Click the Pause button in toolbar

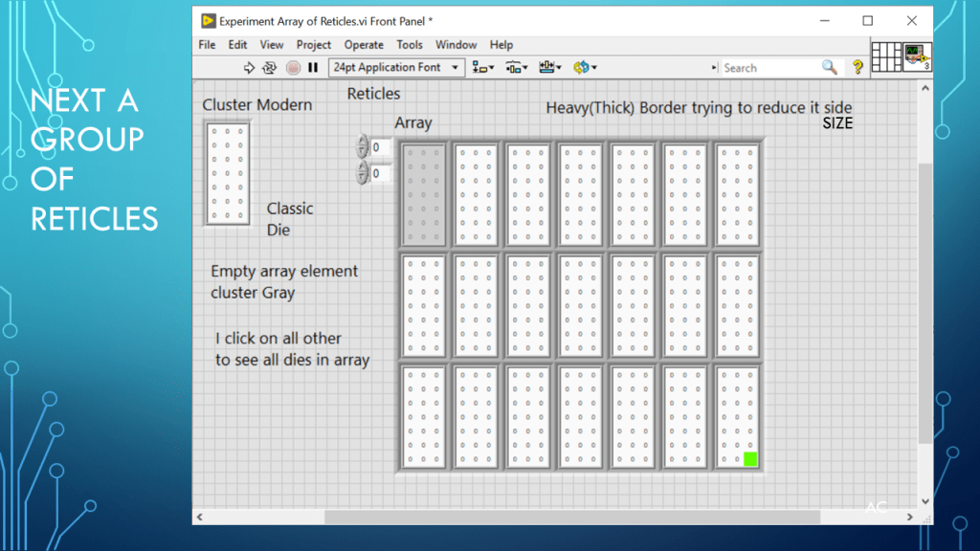[313, 68]
